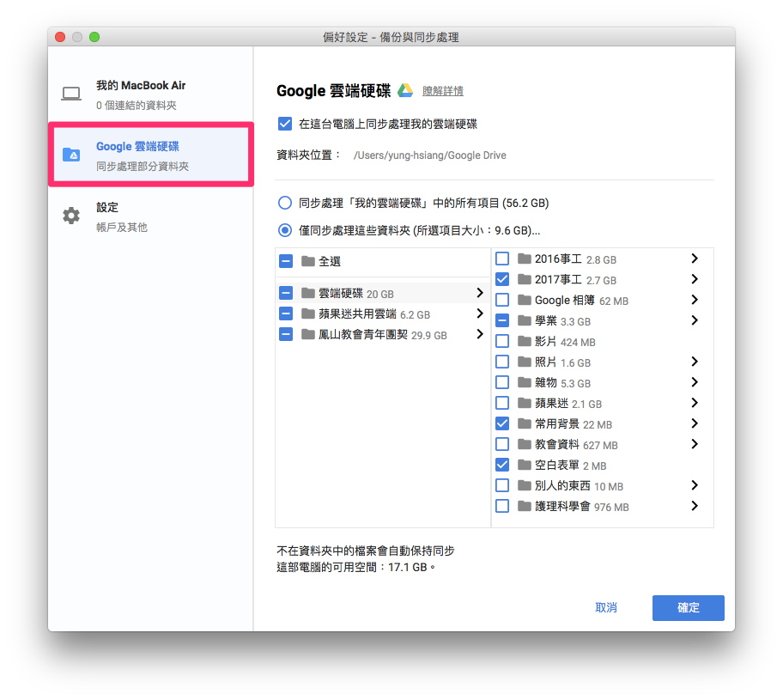Click the folder icon for 鳳山教會青年團契
This screenshot has height=700, width=783.
click(x=308, y=334)
